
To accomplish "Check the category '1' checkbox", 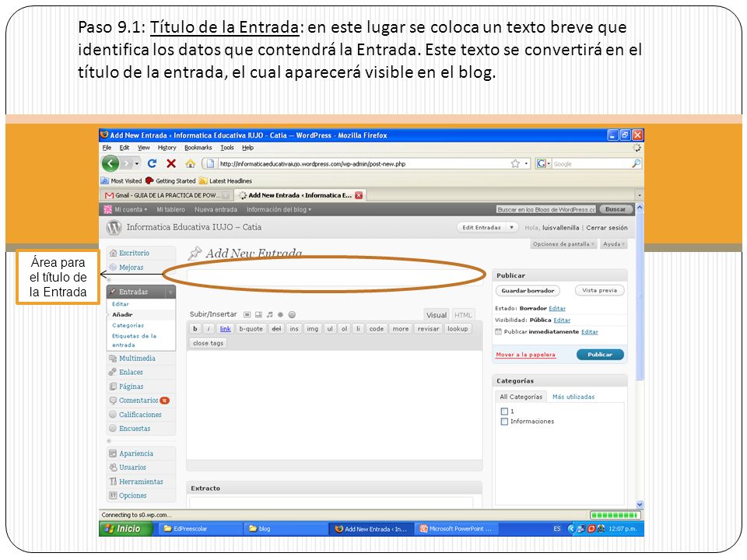I will tap(504, 411).
